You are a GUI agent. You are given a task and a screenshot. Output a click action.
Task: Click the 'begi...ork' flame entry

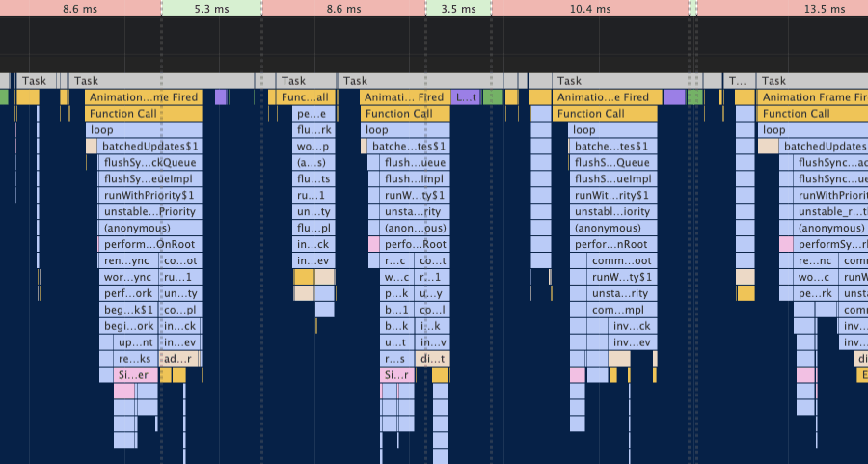(128, 326)
